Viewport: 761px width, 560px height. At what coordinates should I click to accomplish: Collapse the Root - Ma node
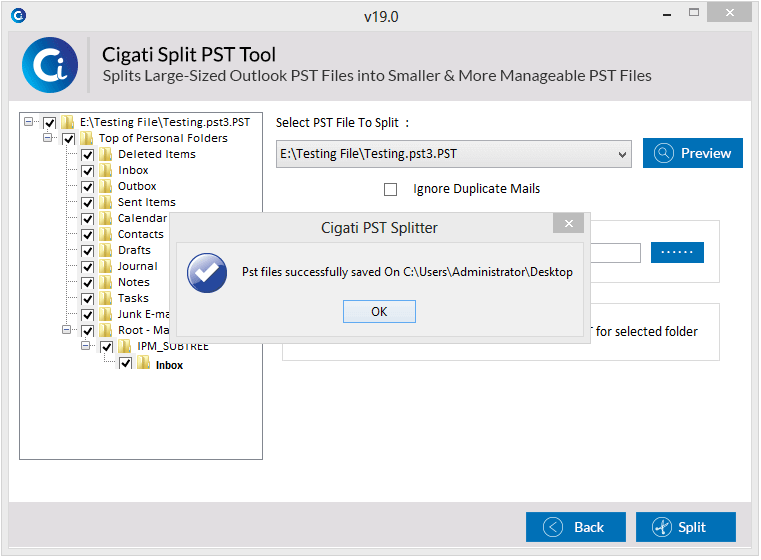pyautogui.click(x=66, y=330)
